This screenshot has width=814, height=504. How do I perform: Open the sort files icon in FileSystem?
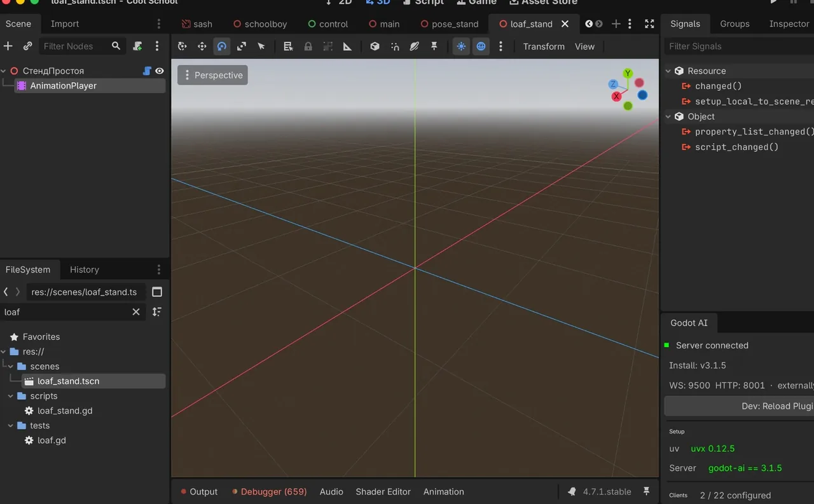coord(157,312)
